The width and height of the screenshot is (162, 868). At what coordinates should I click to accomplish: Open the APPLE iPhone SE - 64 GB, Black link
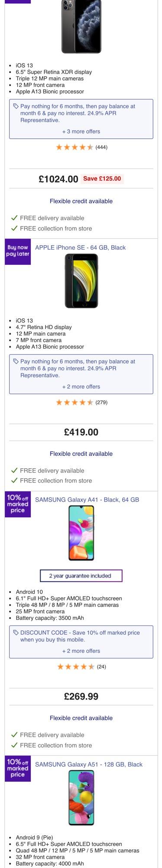(x=81, y=247)
